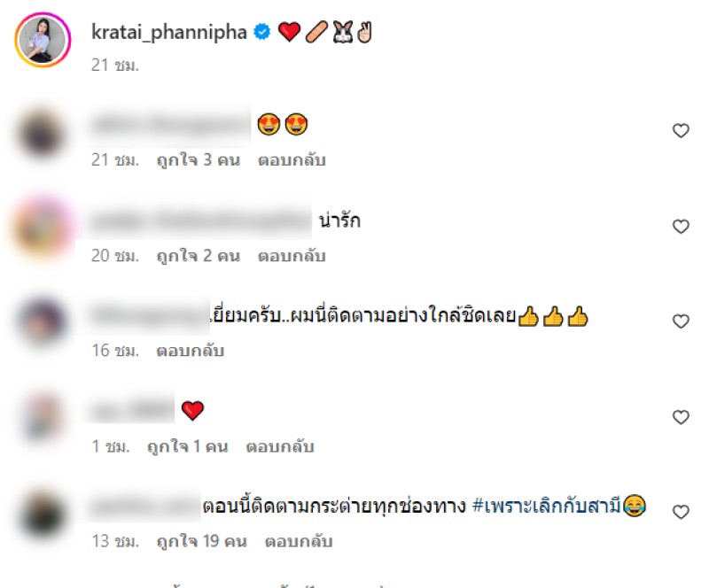Like the น่ารัก comment
The width and height of the screenshot is (709, 588).
[x=681, y=227]
